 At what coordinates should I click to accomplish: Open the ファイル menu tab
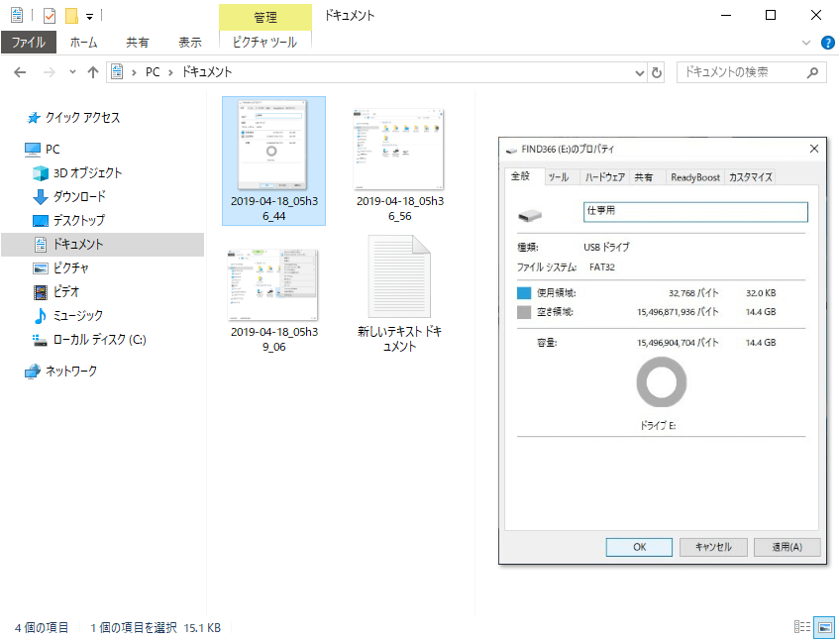point(28,43)
